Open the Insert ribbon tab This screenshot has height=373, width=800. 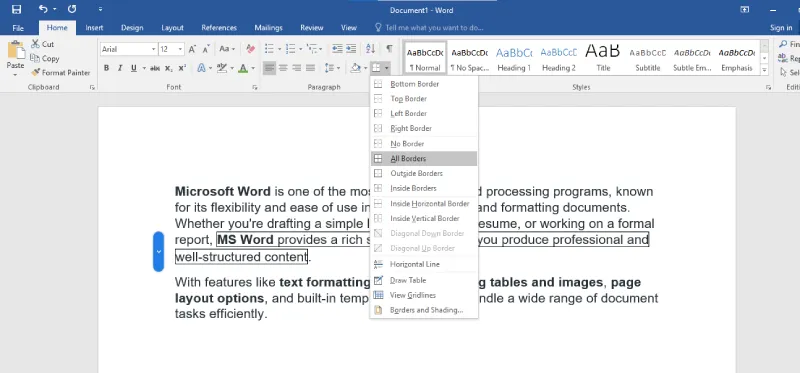click(x=94, y=28)
